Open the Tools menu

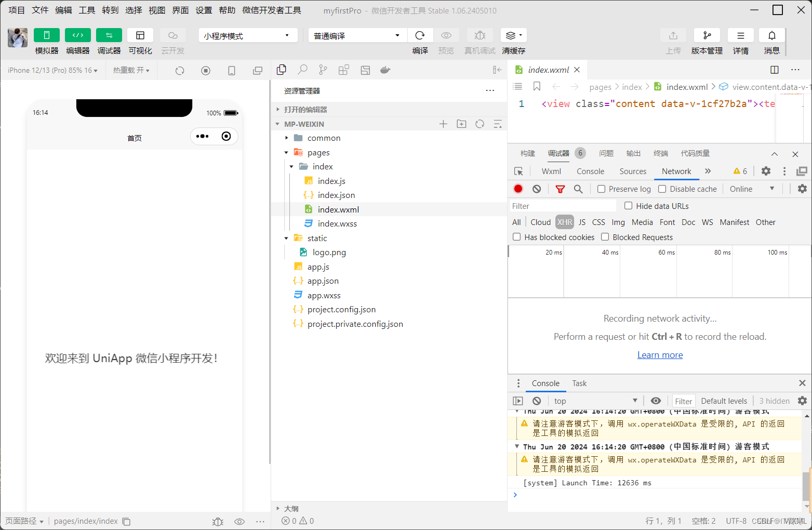point(87,10)
